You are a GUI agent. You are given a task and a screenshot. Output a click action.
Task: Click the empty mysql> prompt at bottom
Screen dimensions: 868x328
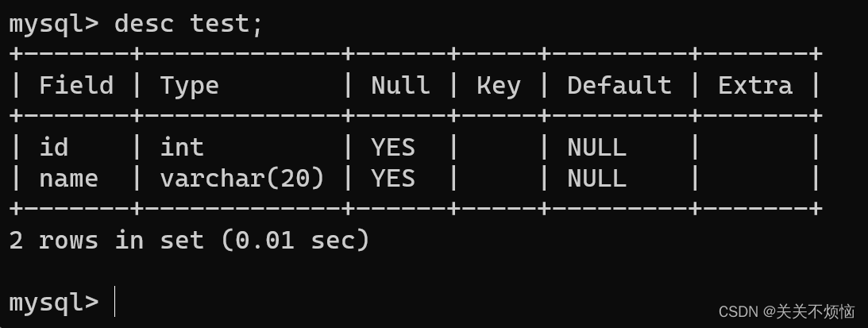click(54, 303)
